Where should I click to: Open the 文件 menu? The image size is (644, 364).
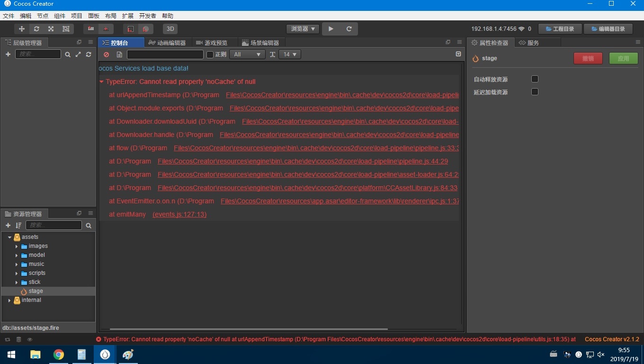[x=9, y=16]
